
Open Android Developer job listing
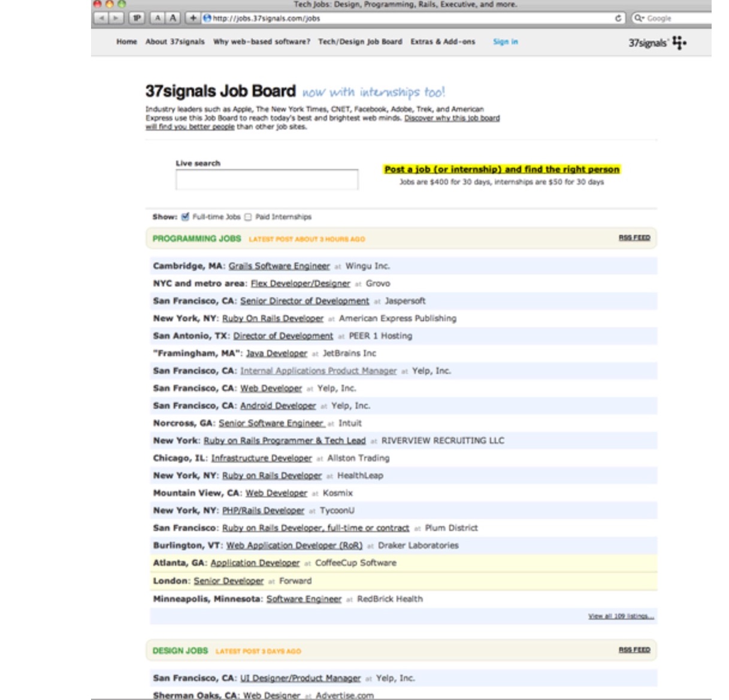[278, 406]
